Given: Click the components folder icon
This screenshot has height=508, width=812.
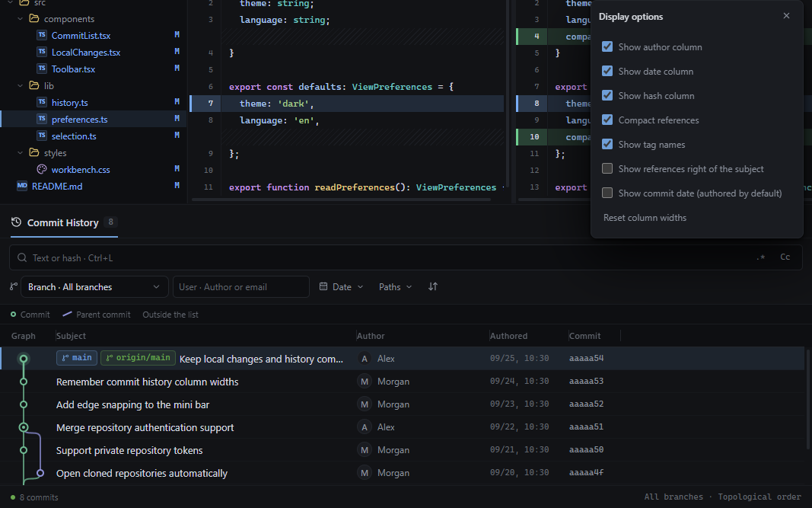Looking at the screenshot, I should pyautogui.click(x=34, y=19).
